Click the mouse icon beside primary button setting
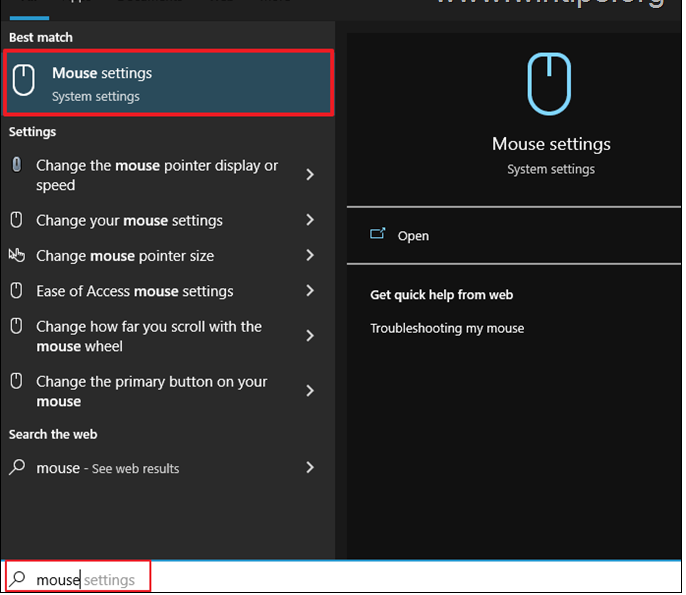Image resolution: width=686 pixels, height=595 pixels. point(17,382)
